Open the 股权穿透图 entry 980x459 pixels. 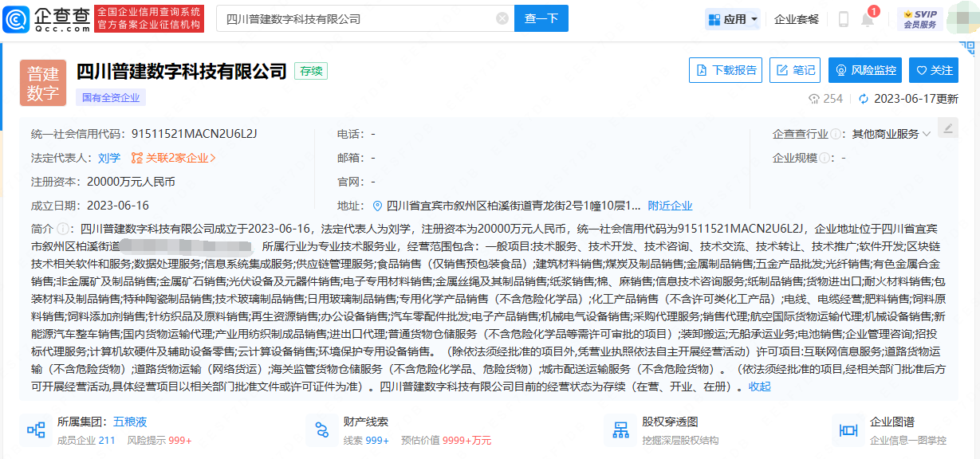point(670,422)
